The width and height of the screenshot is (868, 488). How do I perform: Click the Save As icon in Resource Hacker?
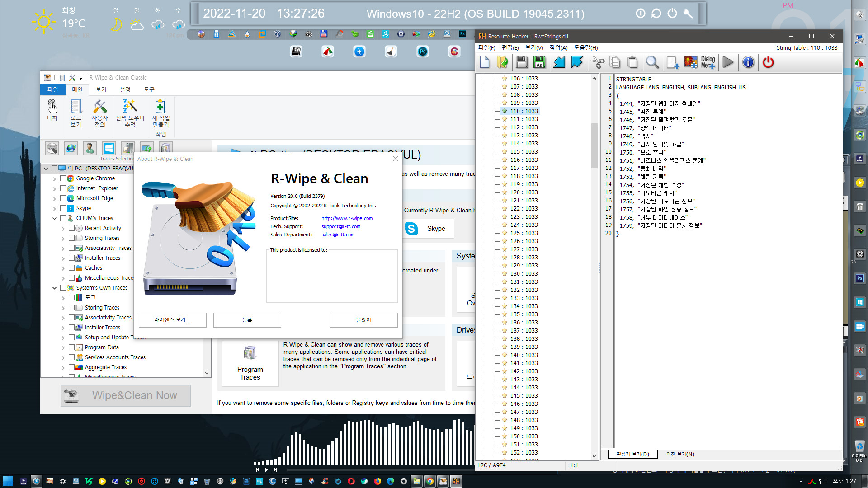click(539, 62)
